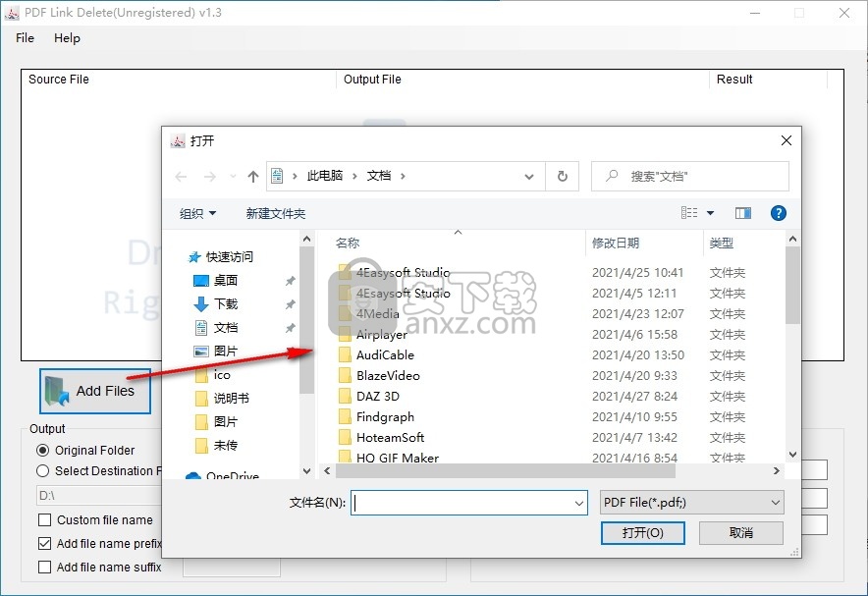Refresh the folder listing
868x596 pixels.
[x=563, y=177]
